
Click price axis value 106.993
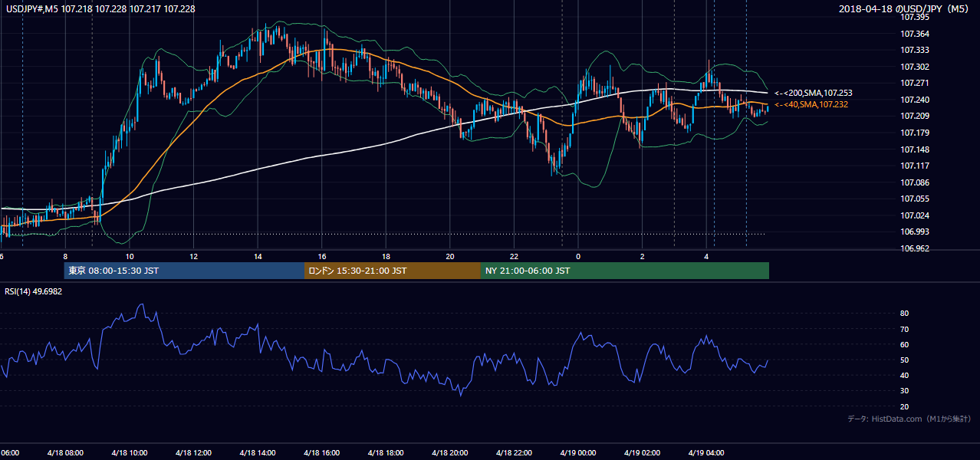click(x=915, y=232)
